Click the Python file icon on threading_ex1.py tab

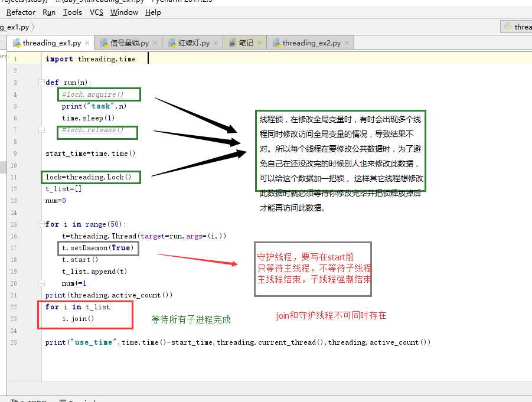click(x=17, y=43)
